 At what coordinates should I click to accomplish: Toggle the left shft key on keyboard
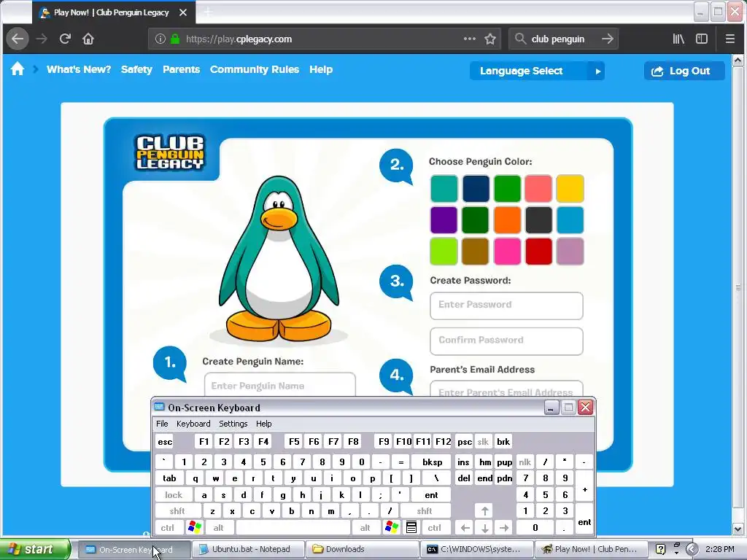click(x=177, y=511)
